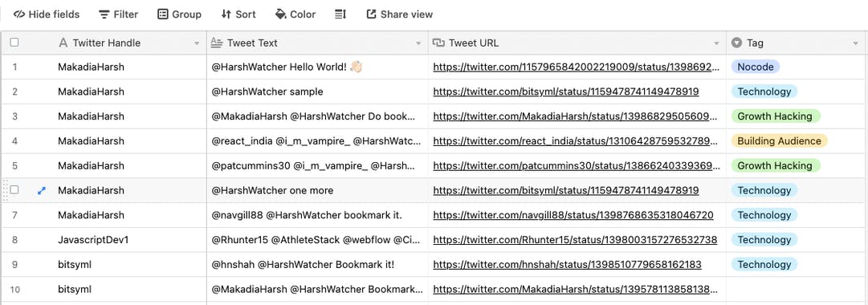Click the Technology tag in row 2
868x305 pixels.
click(764, 91)
